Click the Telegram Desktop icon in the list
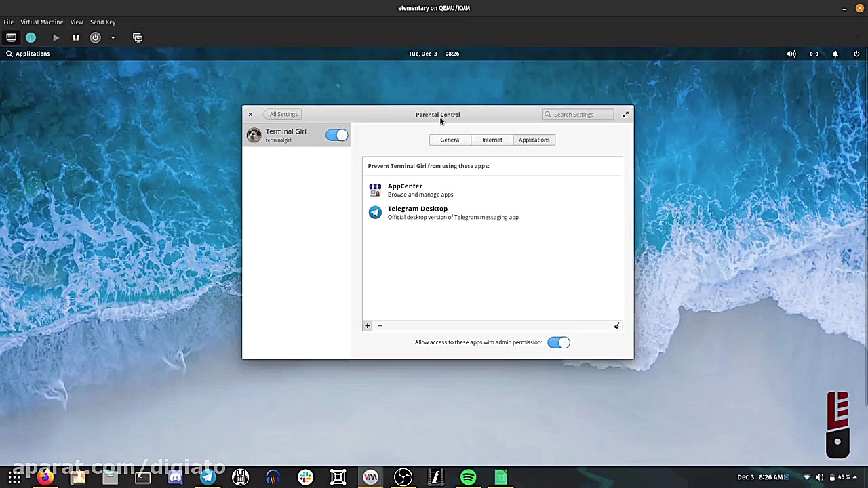This screenshot has height=488, width=868. [x=375, y=213]
